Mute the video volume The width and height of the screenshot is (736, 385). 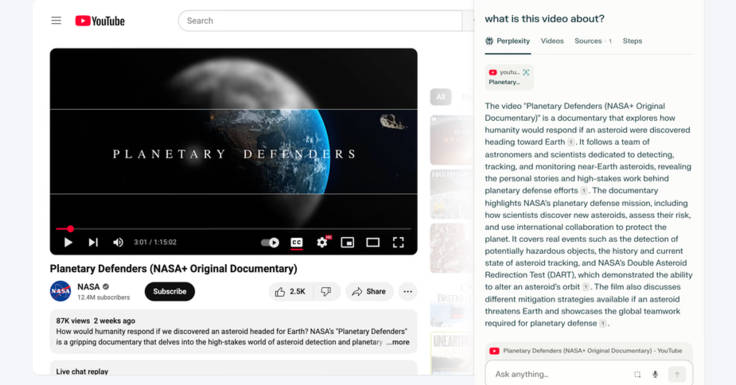click(118, 242)
